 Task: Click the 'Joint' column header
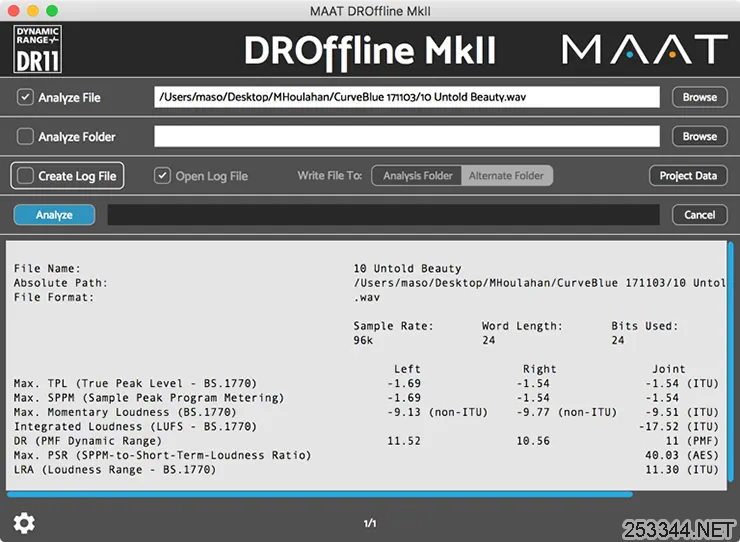(x=669, y=369)
